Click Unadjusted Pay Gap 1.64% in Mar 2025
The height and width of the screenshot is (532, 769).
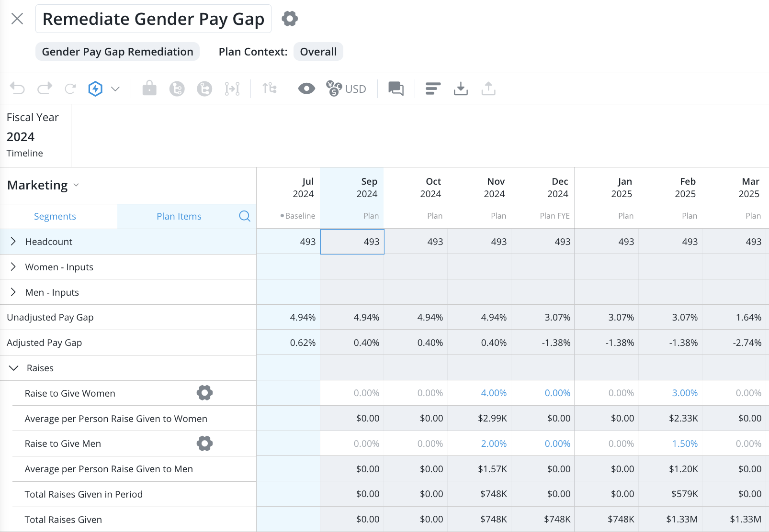pyautogui.click(x=734, y=317)
